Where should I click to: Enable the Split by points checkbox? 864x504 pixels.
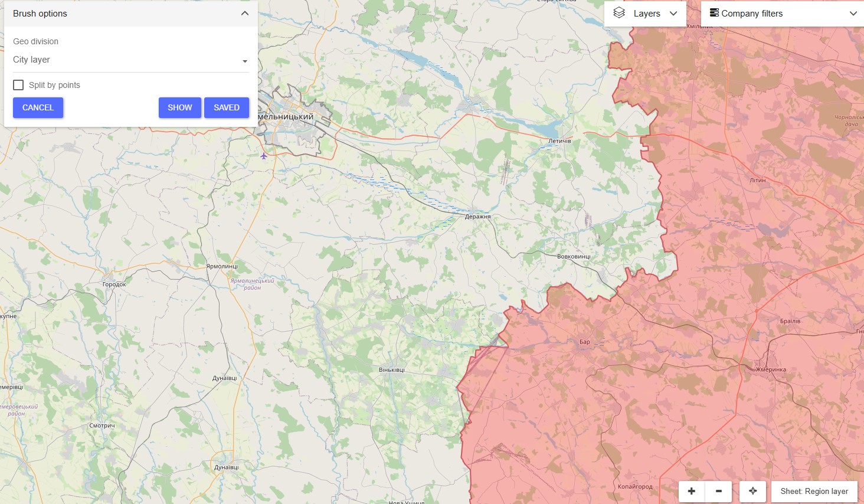(x=18, y=85)
